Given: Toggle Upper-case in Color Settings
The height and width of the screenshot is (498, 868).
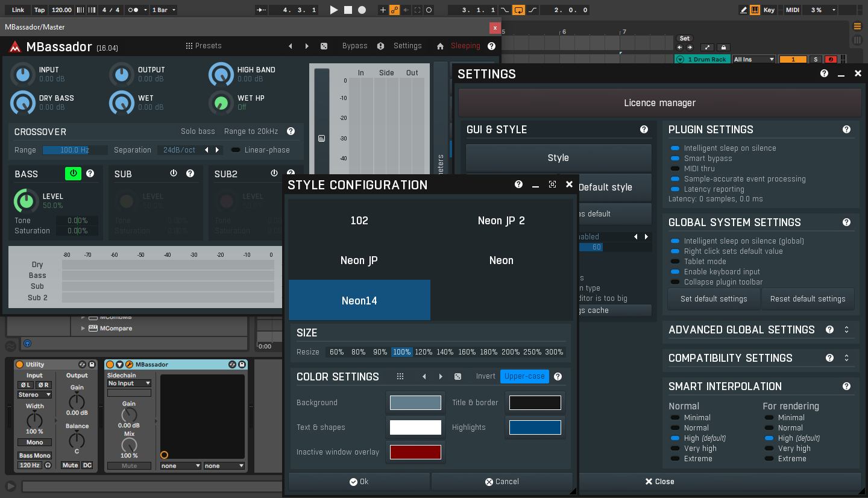Looking at the screenshot, I should pyautogui.click(x=524, y=376).
